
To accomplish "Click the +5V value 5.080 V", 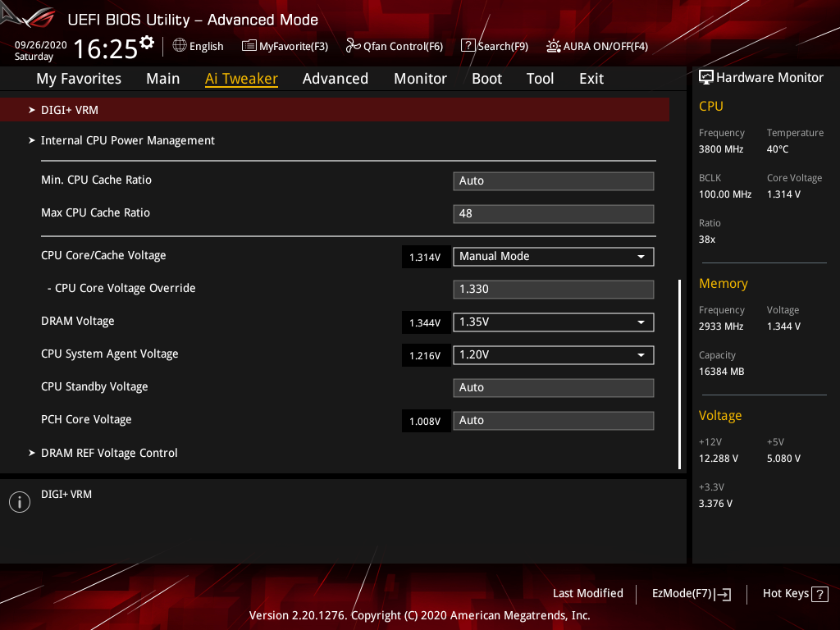I will click(x=783, y=458).
